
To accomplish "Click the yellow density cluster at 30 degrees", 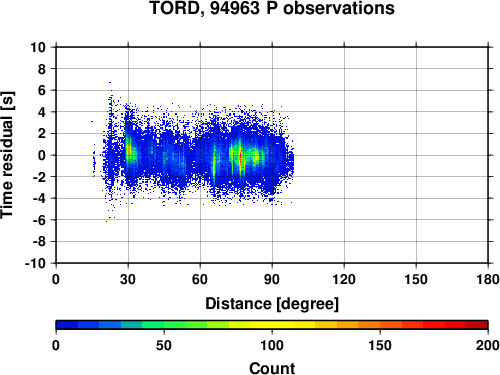I will [x=129, y=151].
